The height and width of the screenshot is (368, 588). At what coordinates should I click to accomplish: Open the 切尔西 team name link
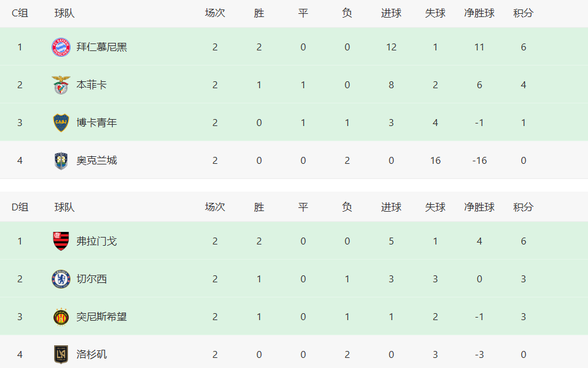pos(91,279)
